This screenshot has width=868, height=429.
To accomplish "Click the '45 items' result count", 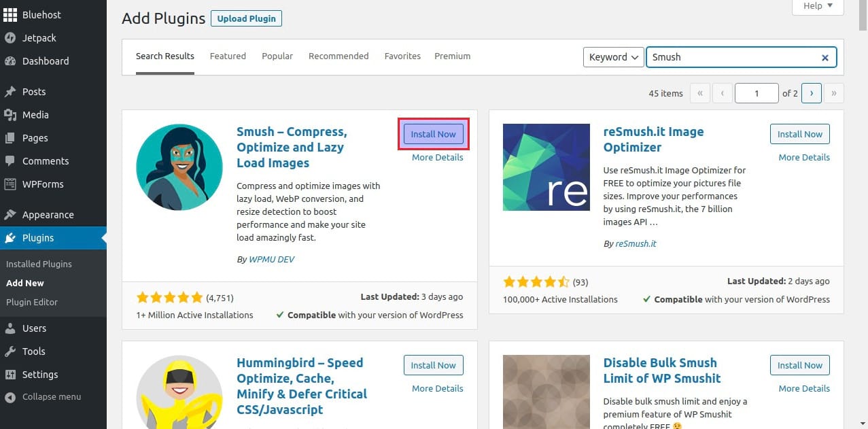I will [666, 93].
